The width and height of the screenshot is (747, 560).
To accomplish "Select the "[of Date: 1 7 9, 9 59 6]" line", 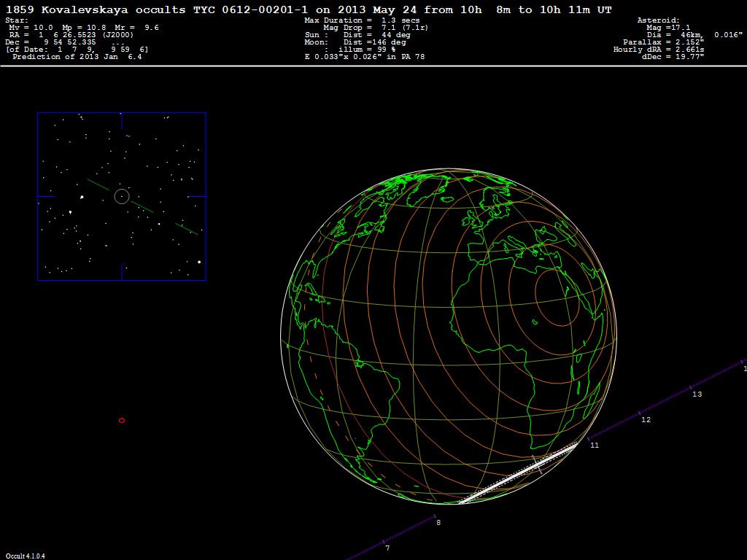I will point(77,50).
